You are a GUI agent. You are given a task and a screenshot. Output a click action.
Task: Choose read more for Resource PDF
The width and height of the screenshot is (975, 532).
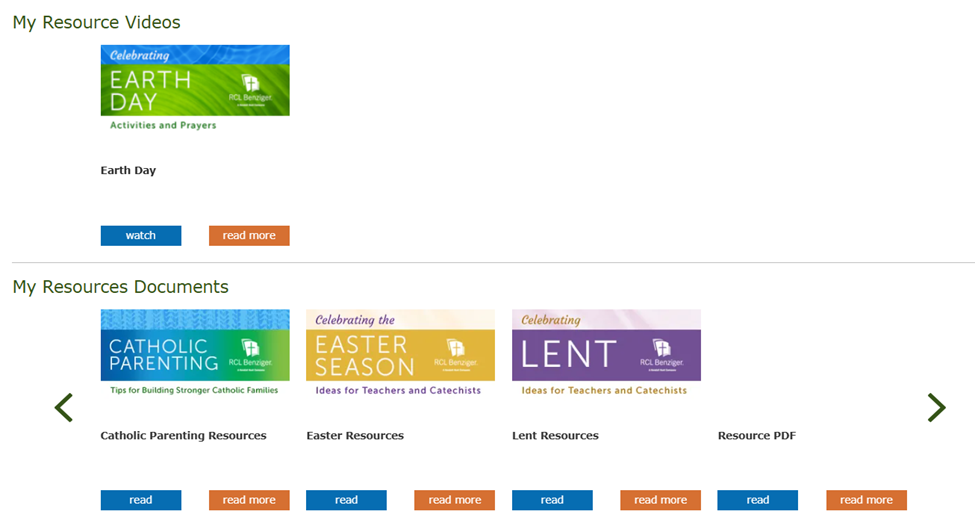click(x=866, y=500)
